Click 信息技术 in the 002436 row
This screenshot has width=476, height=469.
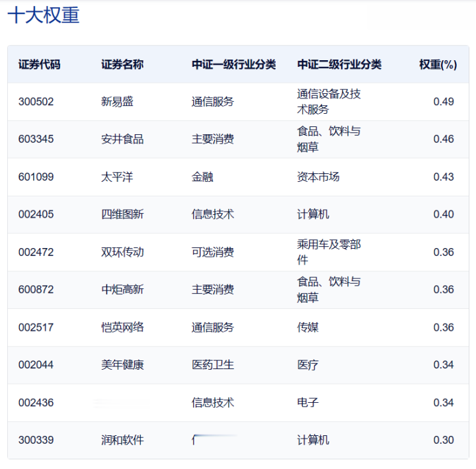pyautogui.click(x=213, y=403)
